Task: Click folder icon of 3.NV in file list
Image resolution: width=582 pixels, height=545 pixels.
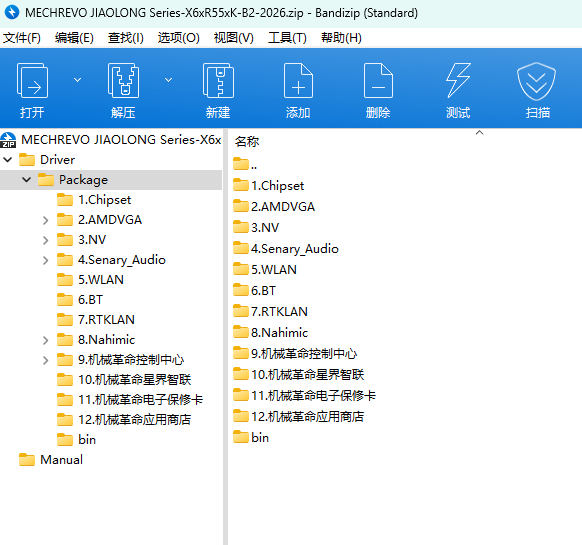Action: click(x=241, y=227)
